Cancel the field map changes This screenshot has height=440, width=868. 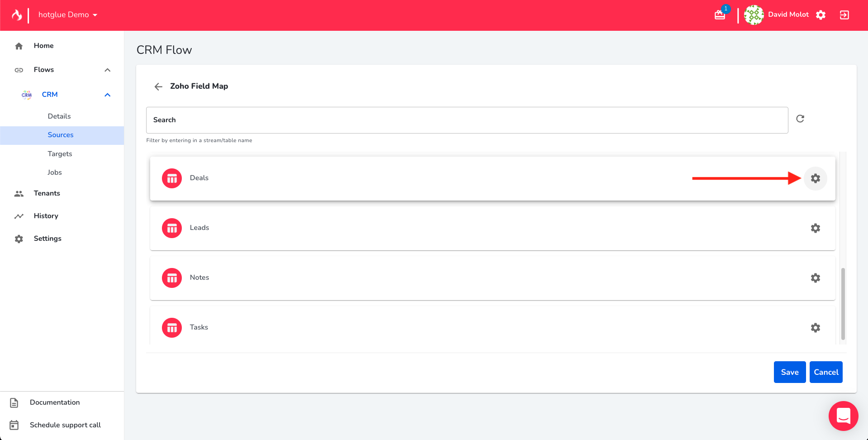coord(826,372)
